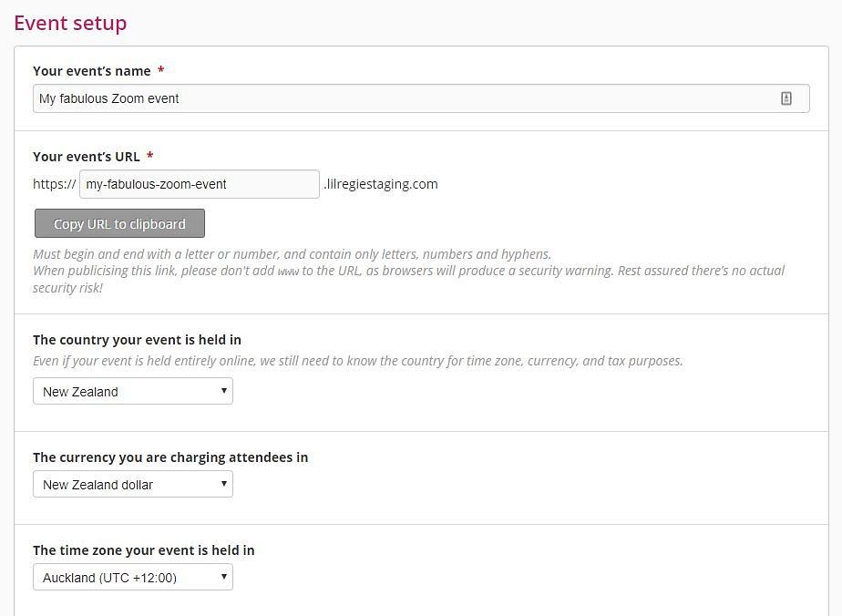Click the autofill icon in event name field
This screenshot has width=842, height=616.
pyautogui.click(x=786, y=98)
